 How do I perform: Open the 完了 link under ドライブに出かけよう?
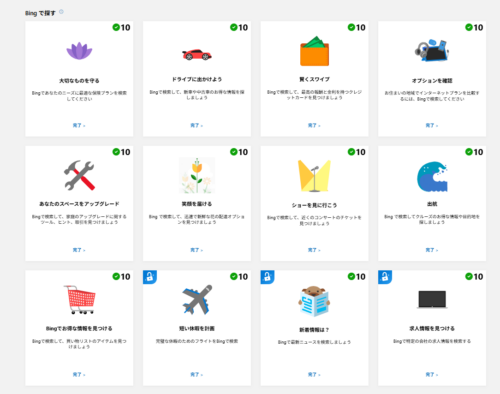coord(197,125)
